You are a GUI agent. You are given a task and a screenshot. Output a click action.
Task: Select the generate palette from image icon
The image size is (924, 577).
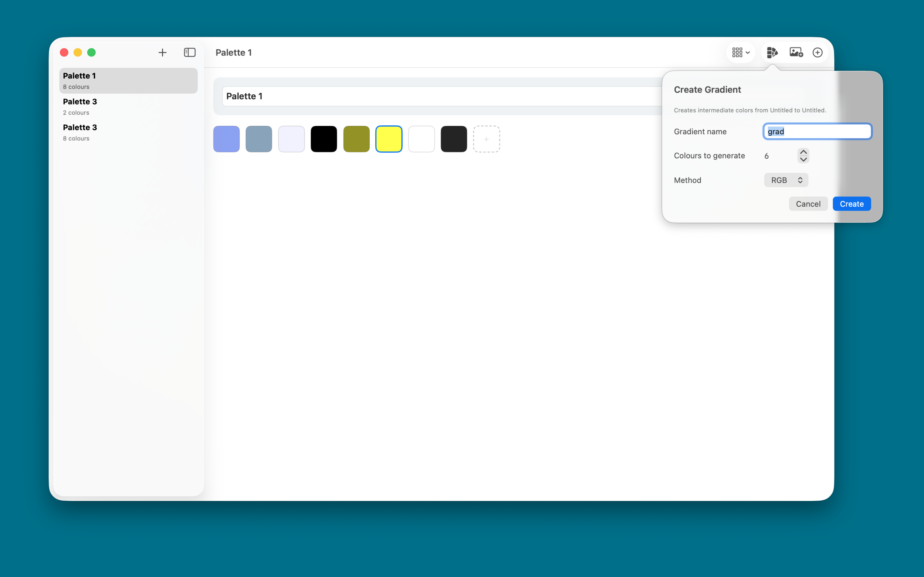795,52
